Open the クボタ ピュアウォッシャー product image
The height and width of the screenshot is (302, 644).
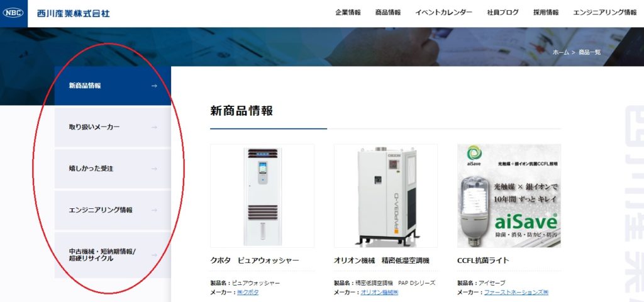pos(262,196)
